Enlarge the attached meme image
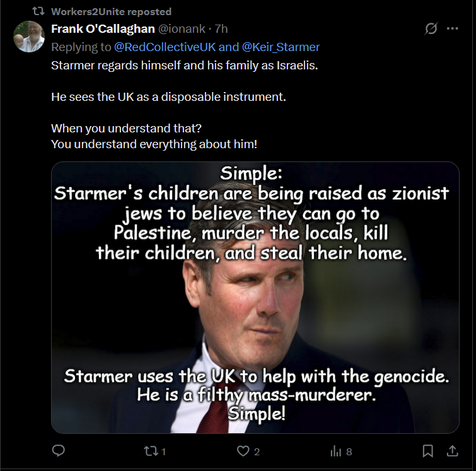This screenshot has height=471, width=476. coord(255,298)
